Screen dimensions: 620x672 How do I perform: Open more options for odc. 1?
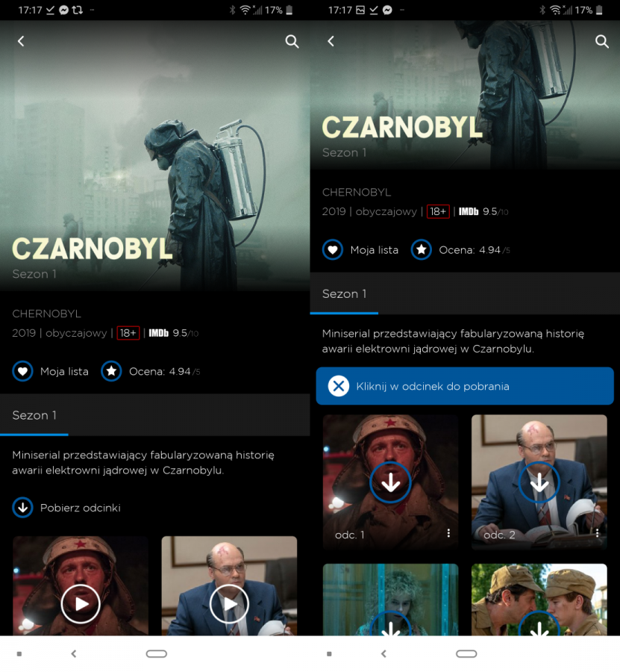[448, 532]
